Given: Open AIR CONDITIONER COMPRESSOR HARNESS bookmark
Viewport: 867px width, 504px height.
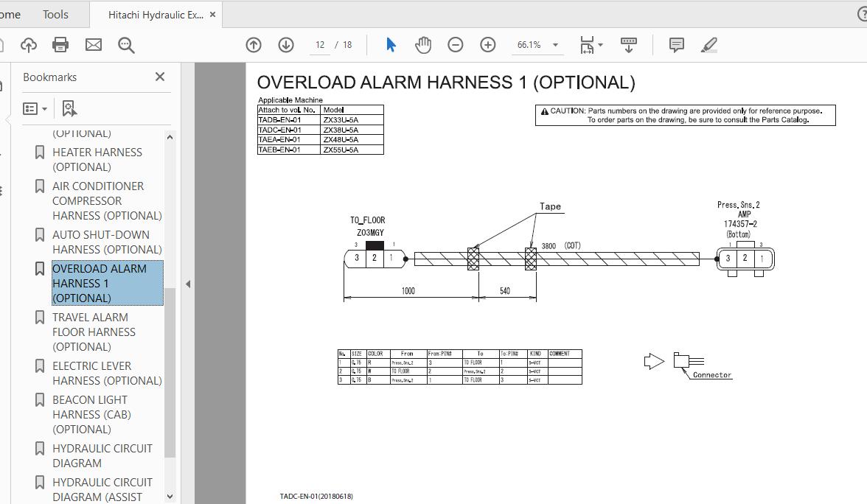Looking at the screenshot, I should (108, 200).
